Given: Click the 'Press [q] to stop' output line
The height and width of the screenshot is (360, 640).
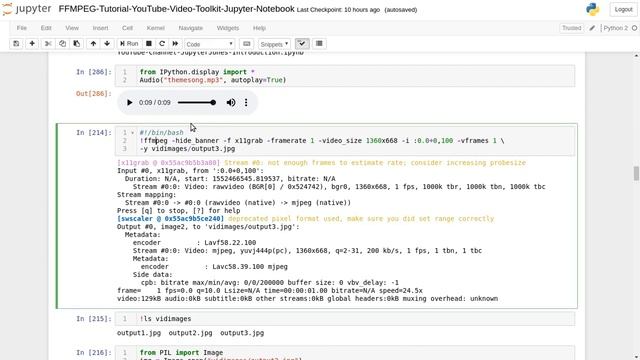Looking at the screenshot, I should 178,211.
